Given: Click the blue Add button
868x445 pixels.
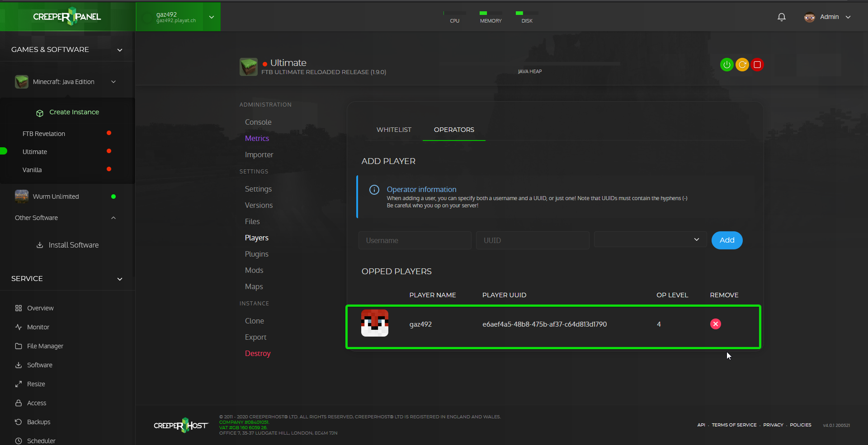Looking at the screenshot, I should click(727, 240).
